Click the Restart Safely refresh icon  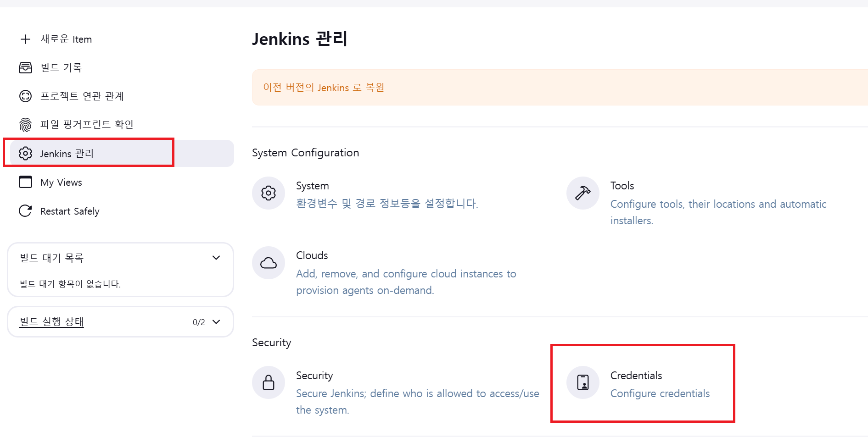[25, 211]
